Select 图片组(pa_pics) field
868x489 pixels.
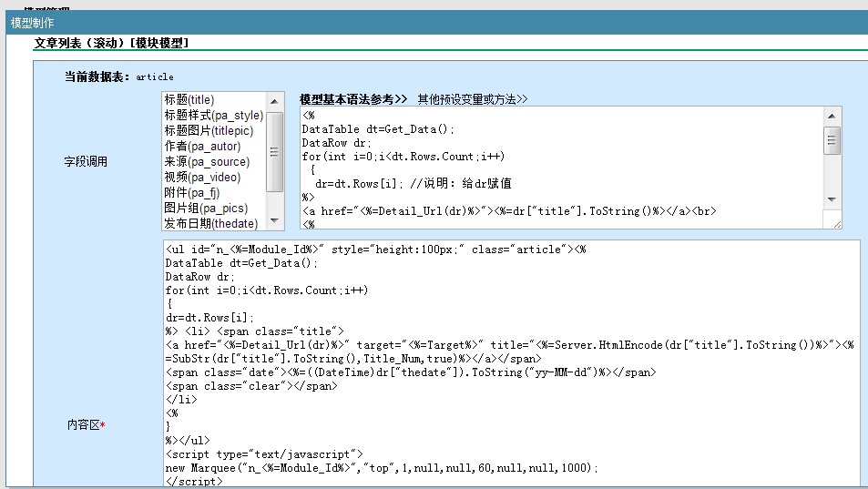(205, 209)
